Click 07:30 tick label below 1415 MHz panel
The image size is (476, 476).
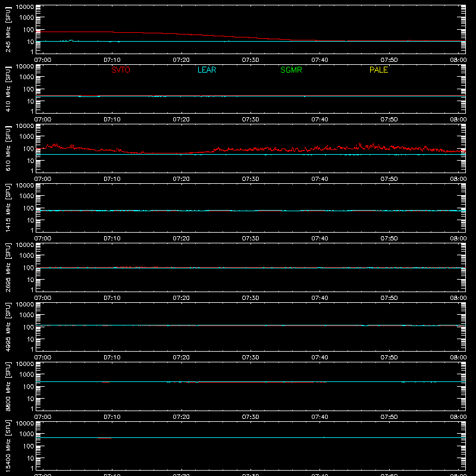click(x=250, y=239)
